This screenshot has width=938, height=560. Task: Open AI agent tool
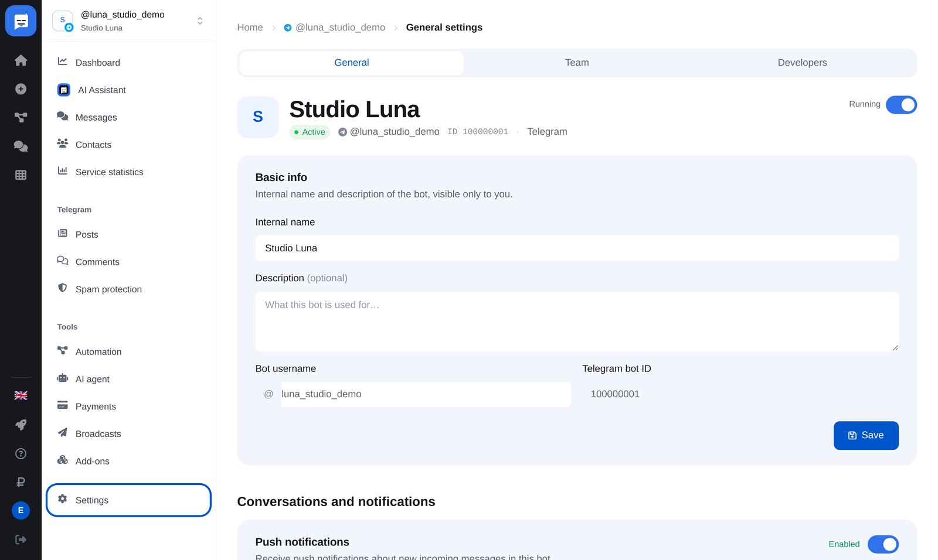[128, 379]
